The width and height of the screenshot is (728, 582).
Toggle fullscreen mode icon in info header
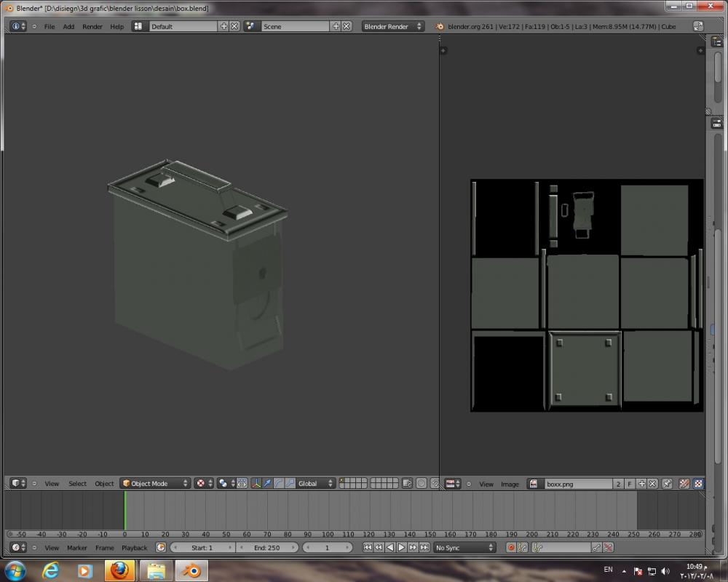tap(698, 26)
